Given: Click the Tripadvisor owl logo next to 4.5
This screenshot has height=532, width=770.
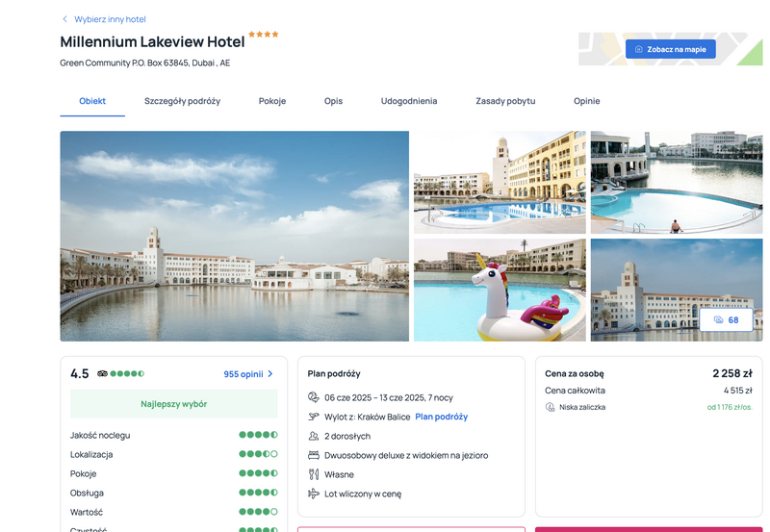Looking at the screenshot, I should (x=102, y=373).
